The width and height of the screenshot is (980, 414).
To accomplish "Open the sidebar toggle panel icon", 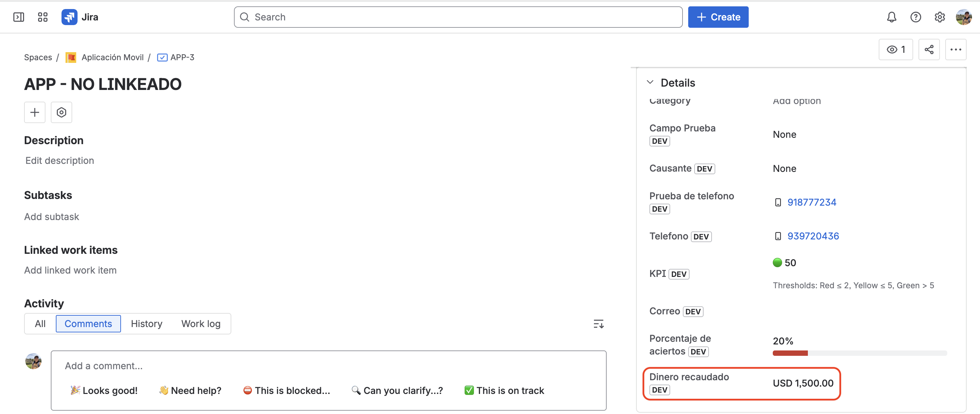I will pyautogui.click(x=19, y=17).
